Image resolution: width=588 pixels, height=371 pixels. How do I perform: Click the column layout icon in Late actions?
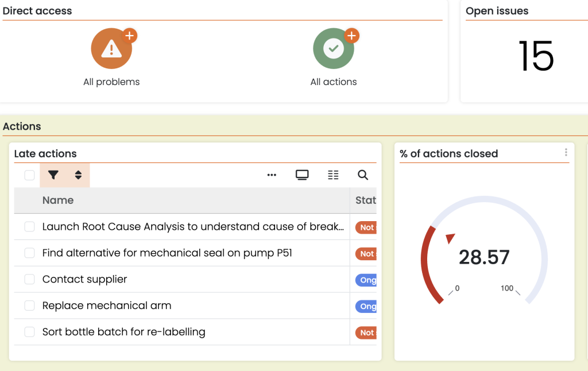coord(333,175)
